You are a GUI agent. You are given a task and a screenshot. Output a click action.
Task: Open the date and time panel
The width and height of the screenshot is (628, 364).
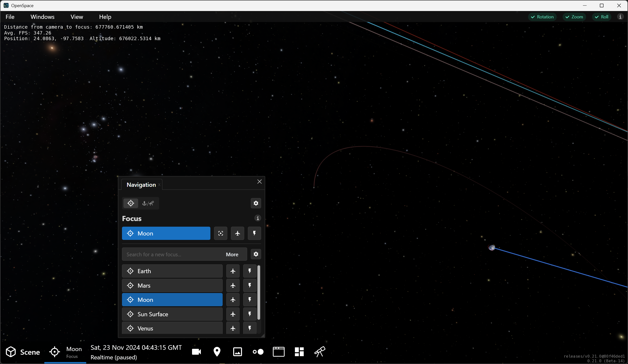click(136, 352)
